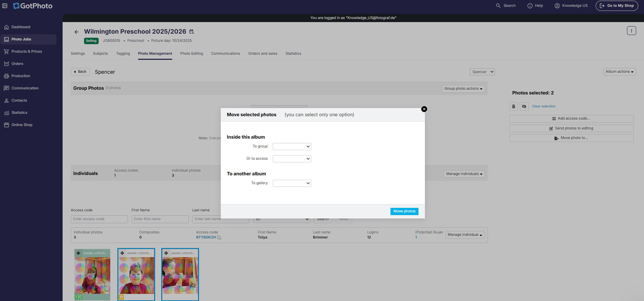This screenshot has height=301, width=644.
Task: Click the Search icon in top bar
Action: click(498, 6)
